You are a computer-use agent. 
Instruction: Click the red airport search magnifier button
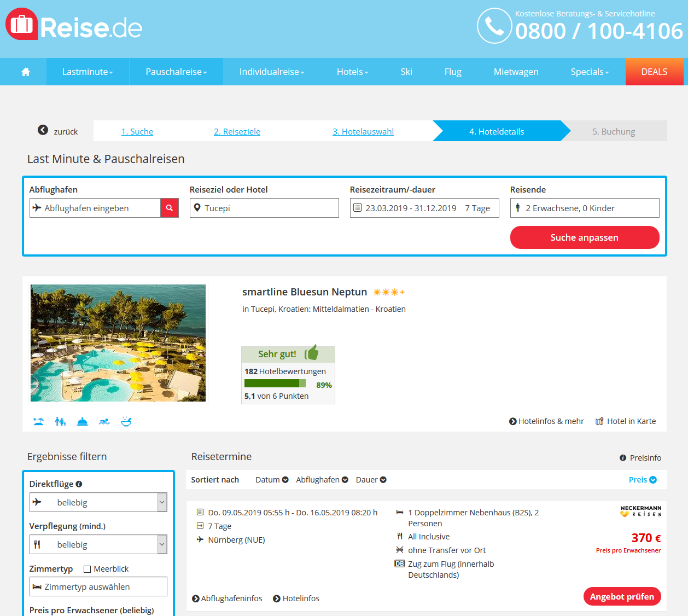pos(170,208)
